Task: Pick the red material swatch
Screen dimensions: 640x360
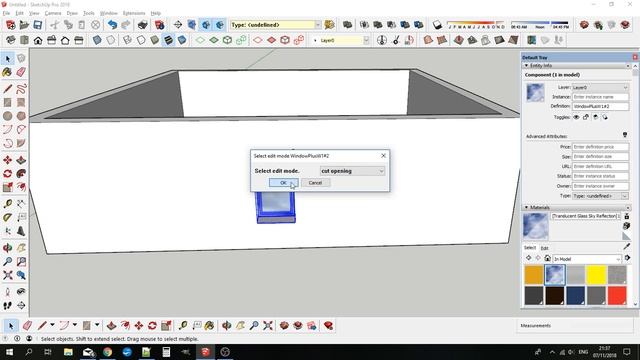Action: (617, 296)
